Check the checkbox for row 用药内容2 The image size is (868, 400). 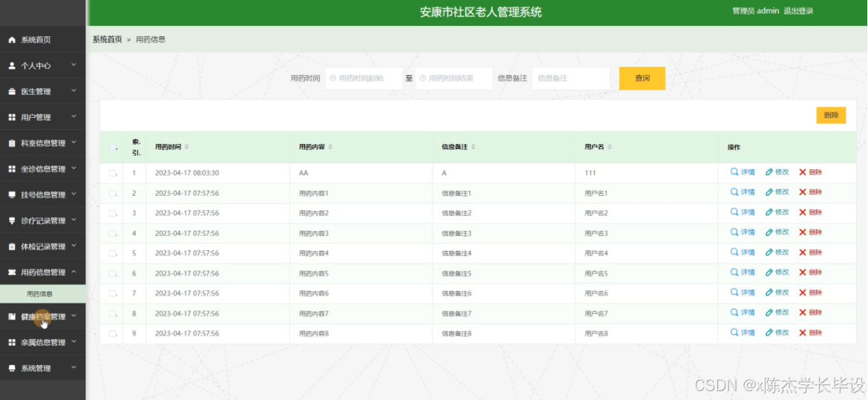pos(112,213)
